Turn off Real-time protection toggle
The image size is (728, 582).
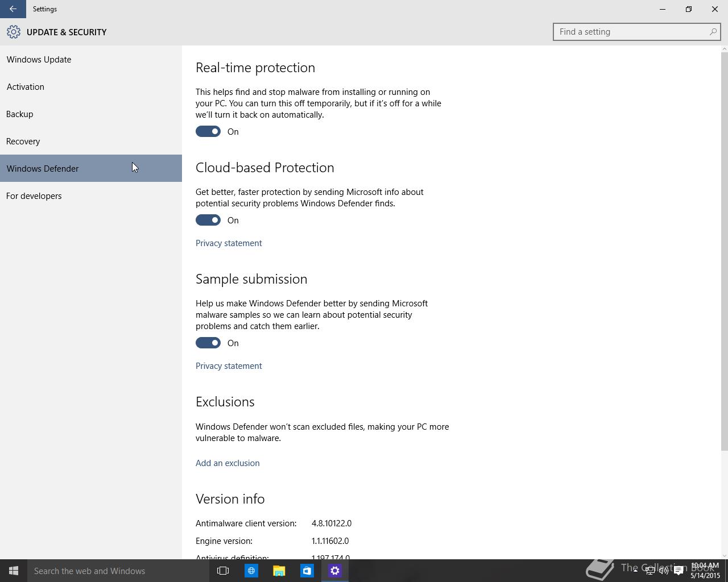point(208,131)
